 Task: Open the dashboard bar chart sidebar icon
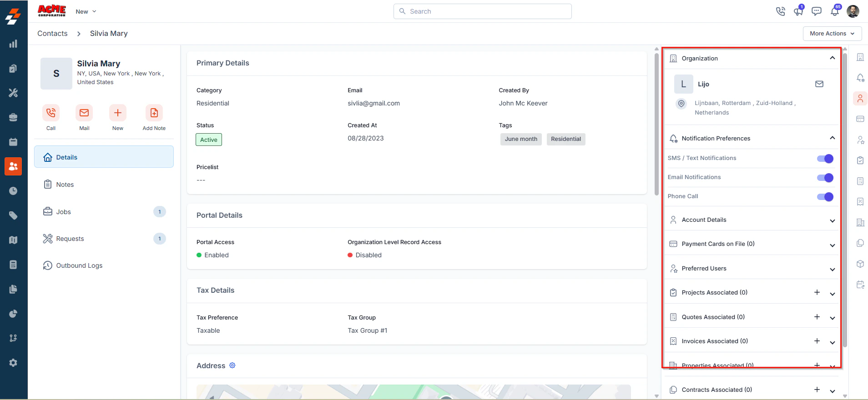click(x=13, y=44)
